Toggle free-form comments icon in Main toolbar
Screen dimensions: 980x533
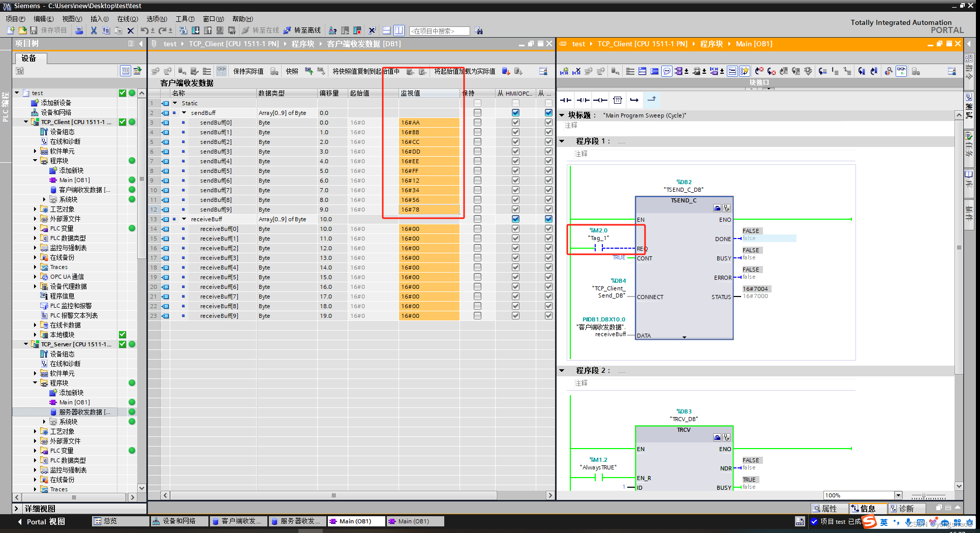[667, 71]
